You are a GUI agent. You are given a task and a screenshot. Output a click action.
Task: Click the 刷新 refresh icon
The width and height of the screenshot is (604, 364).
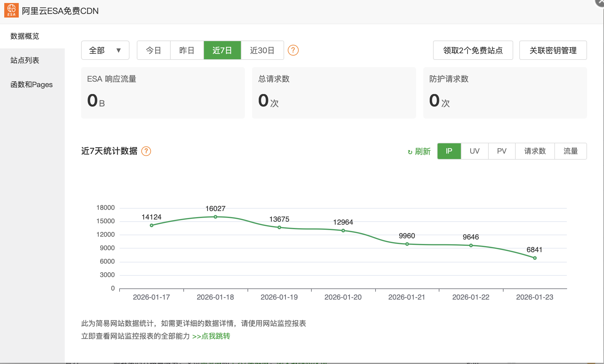coord(410,152)
